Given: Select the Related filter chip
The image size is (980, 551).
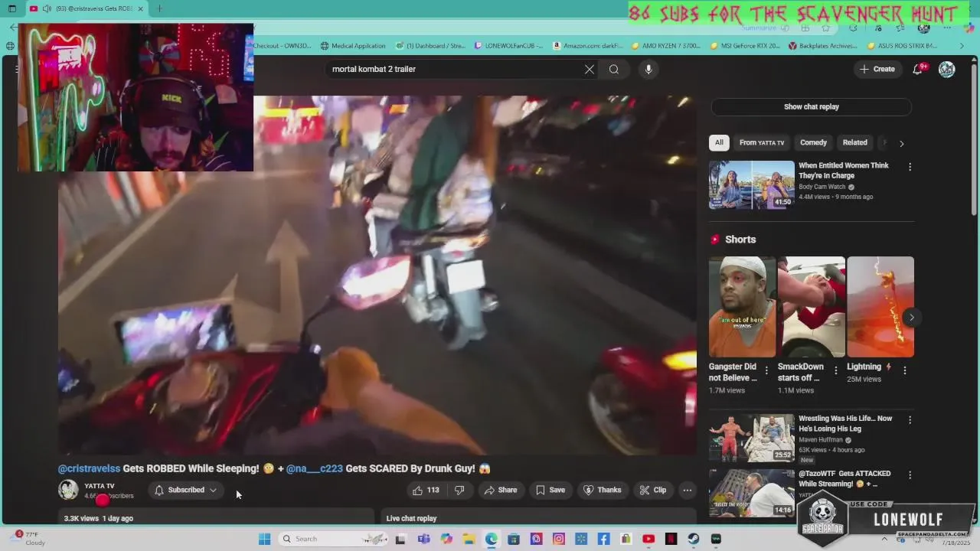Looking at the screenshot, I should 854,142.
